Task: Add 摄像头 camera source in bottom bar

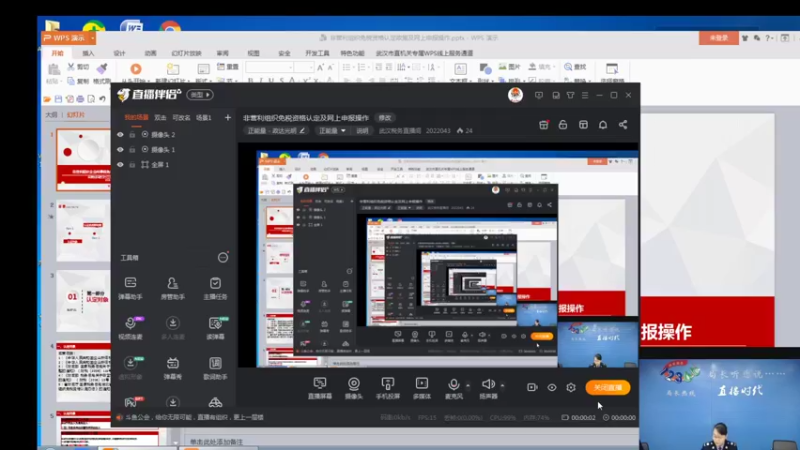Action: point(354,388)
